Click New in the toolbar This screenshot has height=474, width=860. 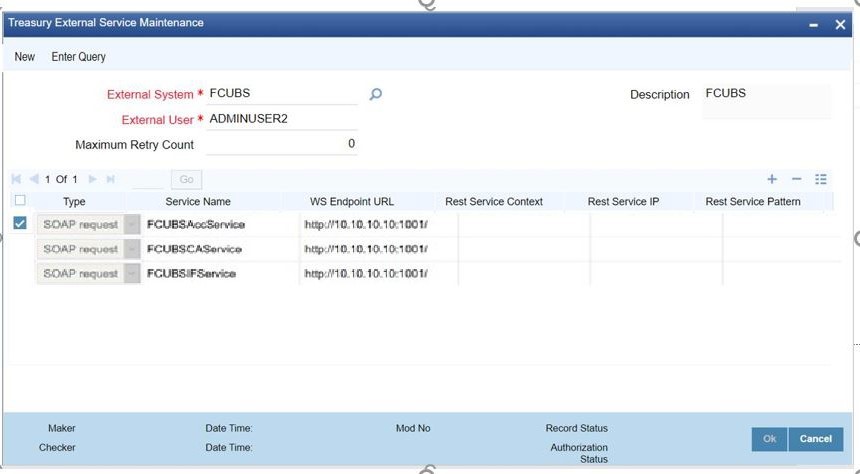pyautogui.click(x=25, y=57)
